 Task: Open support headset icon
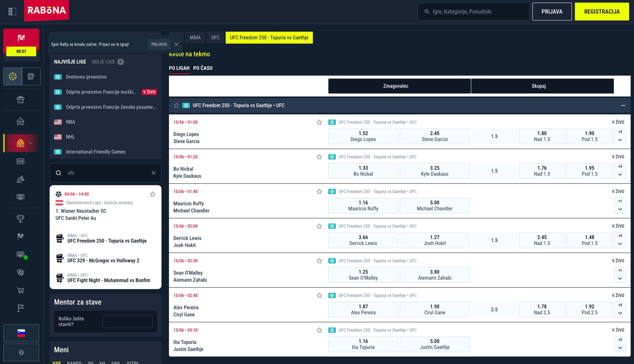[x=21, y=353]
